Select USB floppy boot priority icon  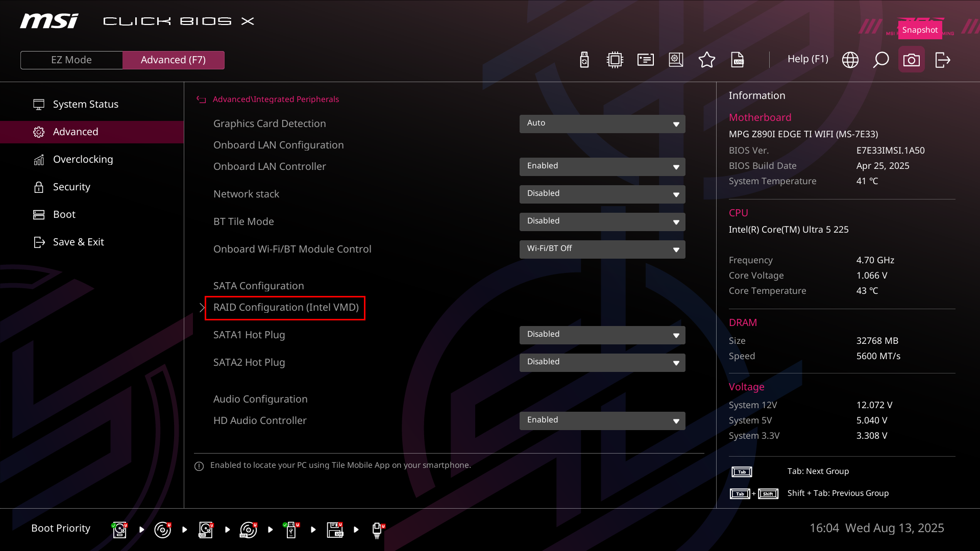(335, 530)
